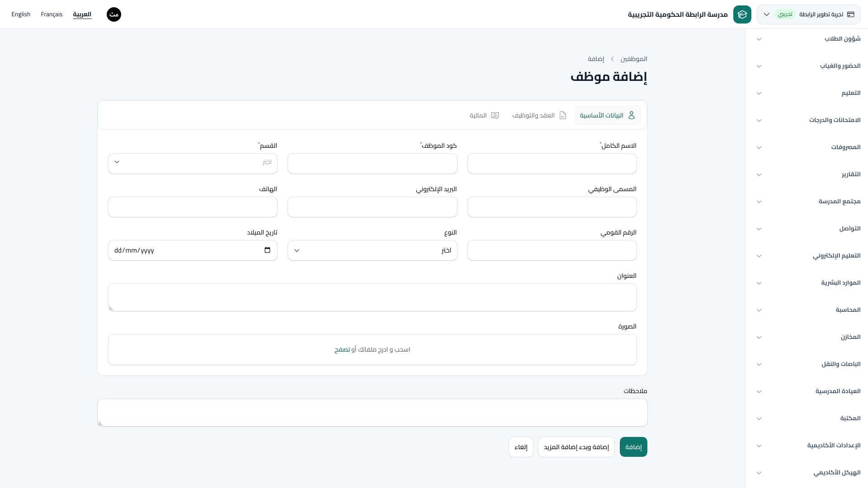Select the البيانات الأساسية tab

coord(608,115)
